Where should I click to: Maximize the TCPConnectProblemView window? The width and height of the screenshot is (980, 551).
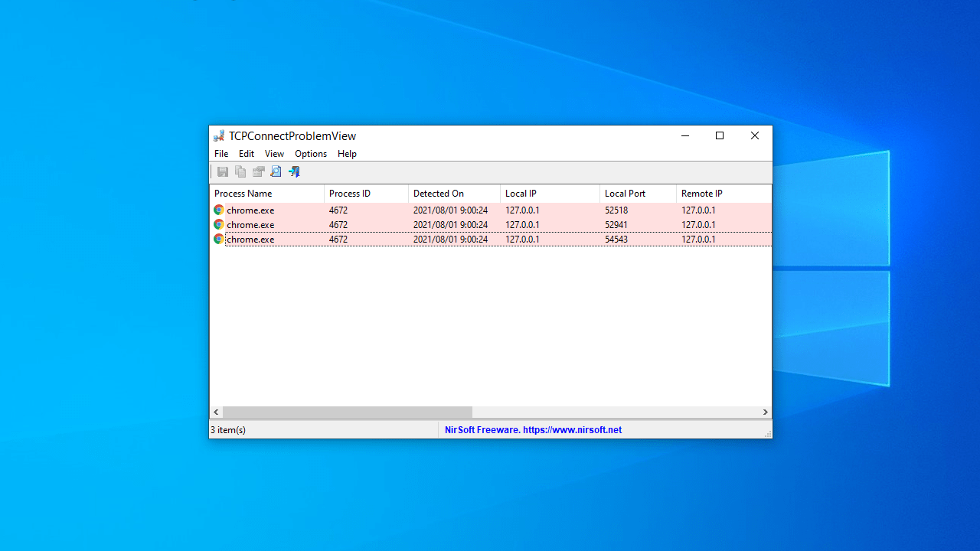[x=720, y=135]
